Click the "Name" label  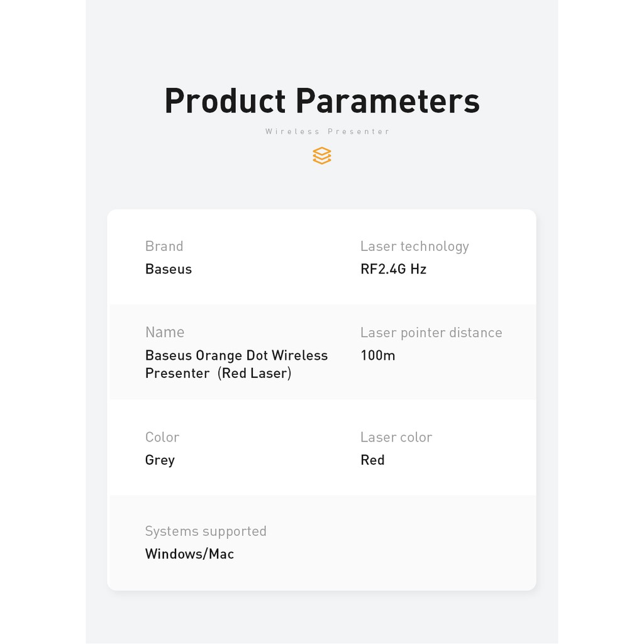pos(165,332)
